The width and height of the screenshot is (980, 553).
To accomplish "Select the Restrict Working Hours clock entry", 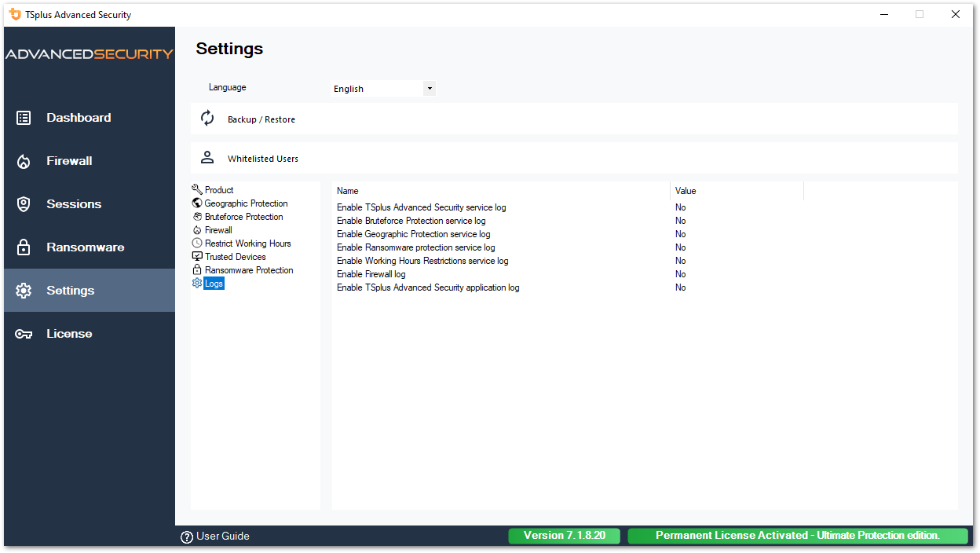I will 247,243.
